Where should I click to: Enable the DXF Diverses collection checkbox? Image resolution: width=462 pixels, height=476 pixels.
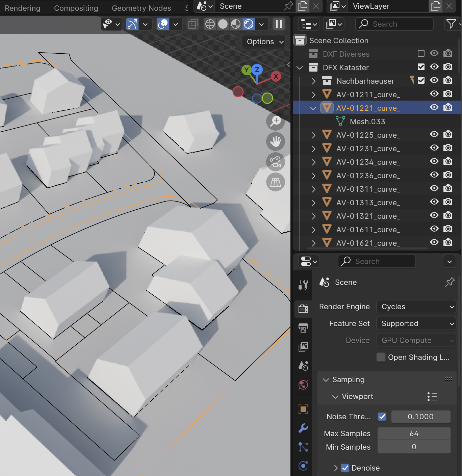pyautogui.click(x=421, y=53)
